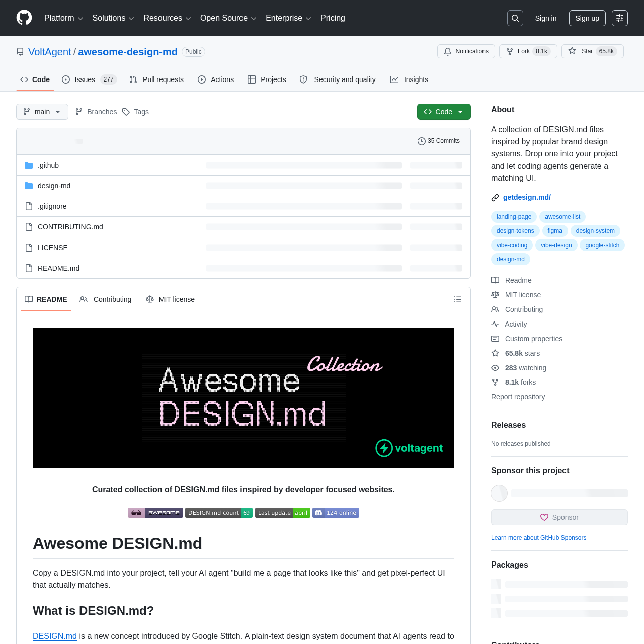Click the Sign up button

[x=587, y=18]
